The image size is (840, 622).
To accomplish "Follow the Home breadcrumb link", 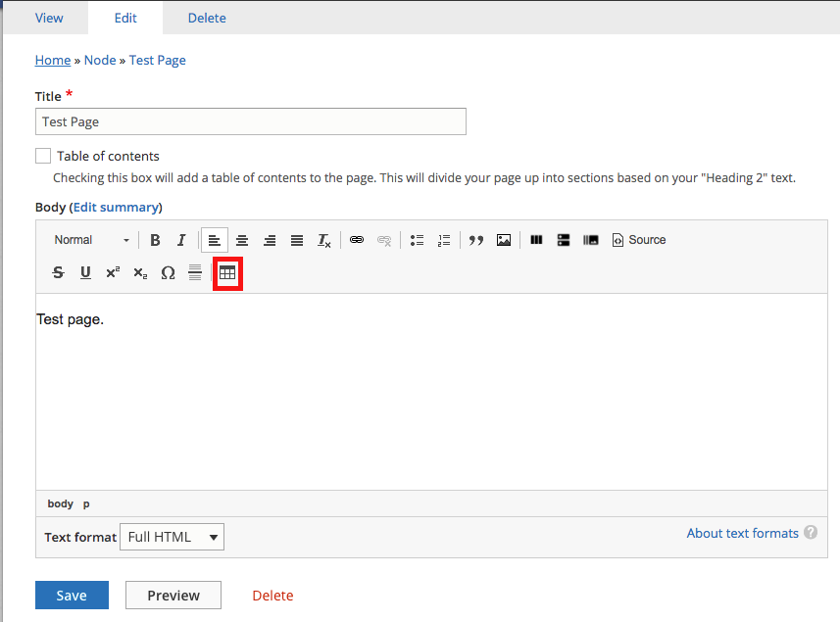I will tap(53, 60).
